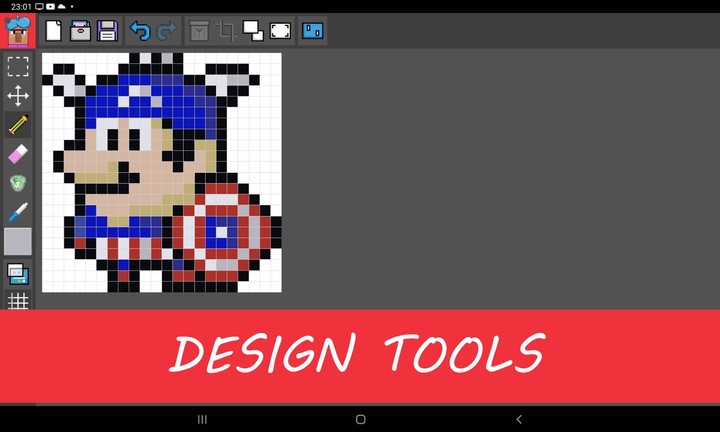
Task: Choose the pink eraser tool
Action: coord(18,154)
